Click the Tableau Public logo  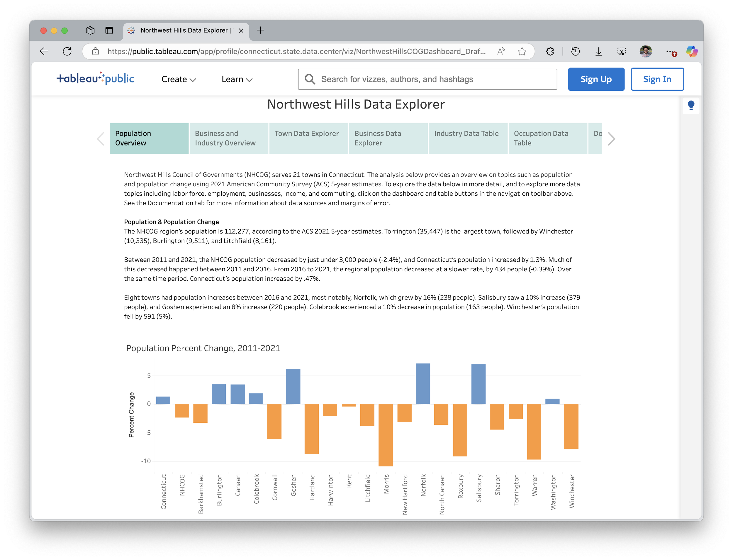pyautogui.click(x=95, y=79)
